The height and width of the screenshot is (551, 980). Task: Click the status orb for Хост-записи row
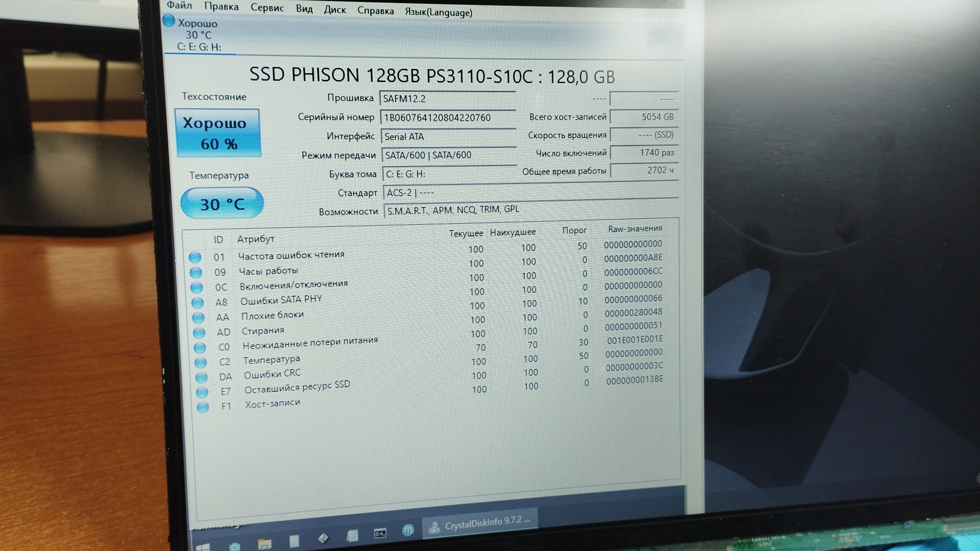tap(203, 407)
